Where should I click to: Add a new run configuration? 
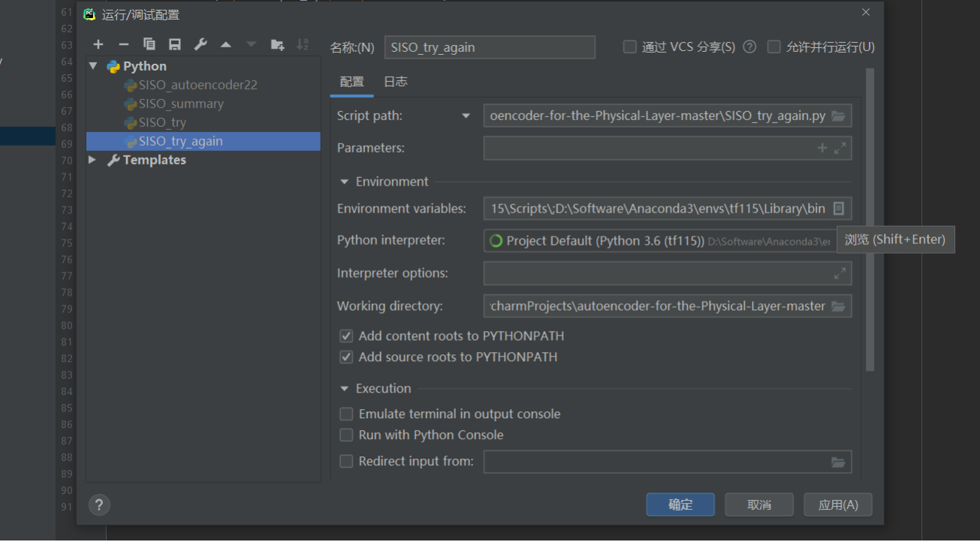pos(98,44)
